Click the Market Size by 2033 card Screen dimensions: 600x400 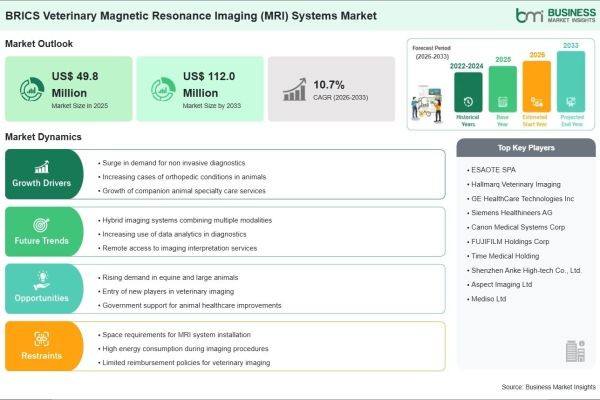200,89
